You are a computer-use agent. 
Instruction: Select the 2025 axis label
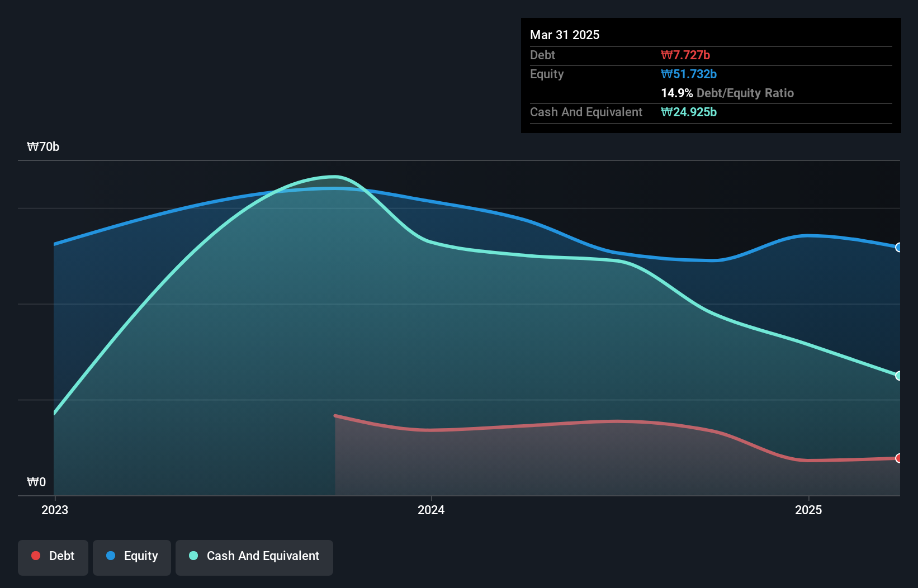point(808,510)
